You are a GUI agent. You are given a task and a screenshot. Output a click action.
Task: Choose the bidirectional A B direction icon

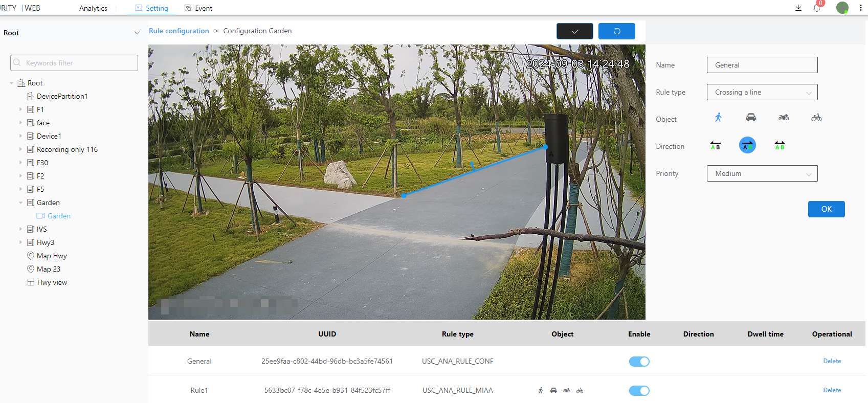pyautogui.click(x=780, y=146)
